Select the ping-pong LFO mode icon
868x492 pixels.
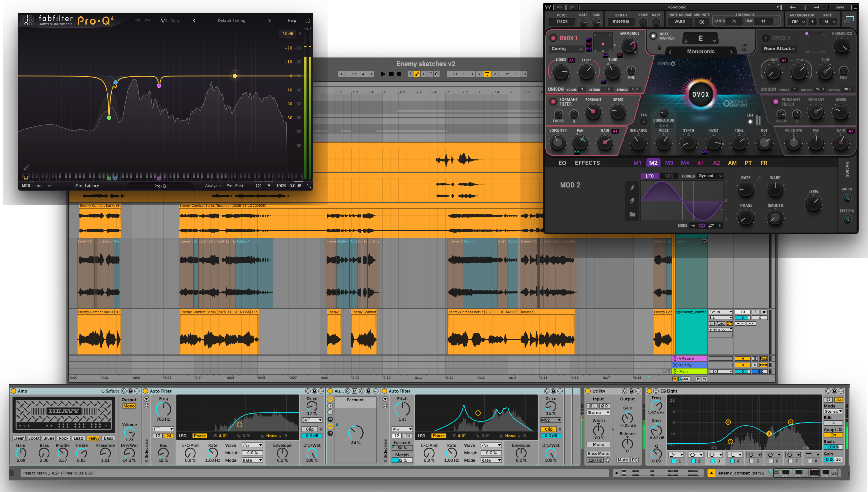(x=711, y=225)
